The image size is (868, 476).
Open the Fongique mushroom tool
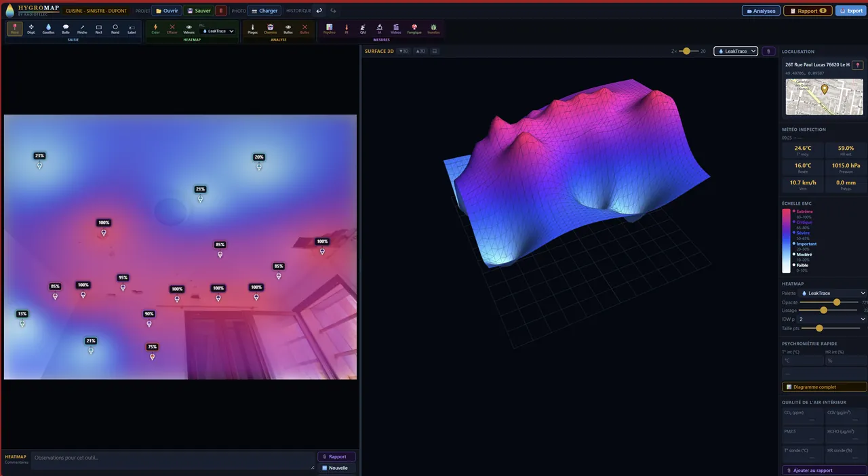click(x=414, y=28)
